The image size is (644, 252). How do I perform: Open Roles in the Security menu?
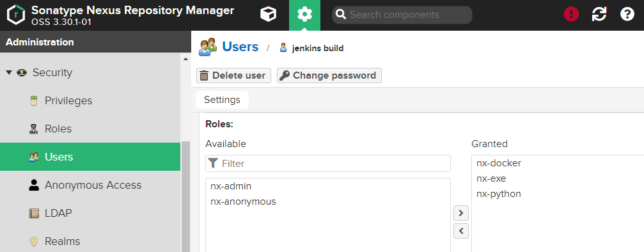[x=58, y=129]
